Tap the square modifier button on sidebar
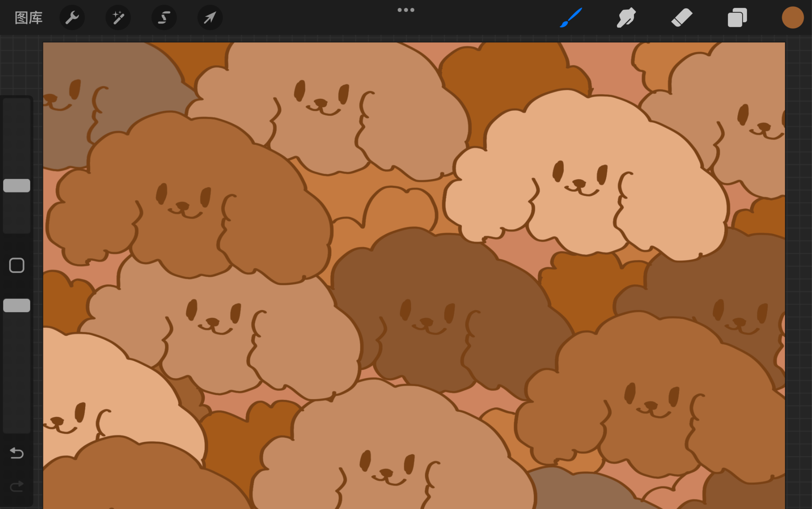 [17, 265]
